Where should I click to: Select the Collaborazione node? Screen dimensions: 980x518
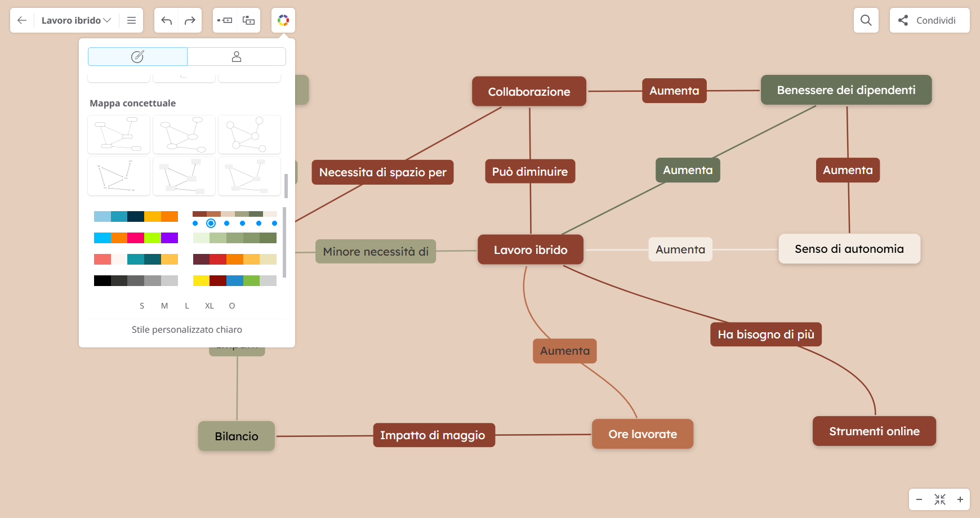pos(529,92)
